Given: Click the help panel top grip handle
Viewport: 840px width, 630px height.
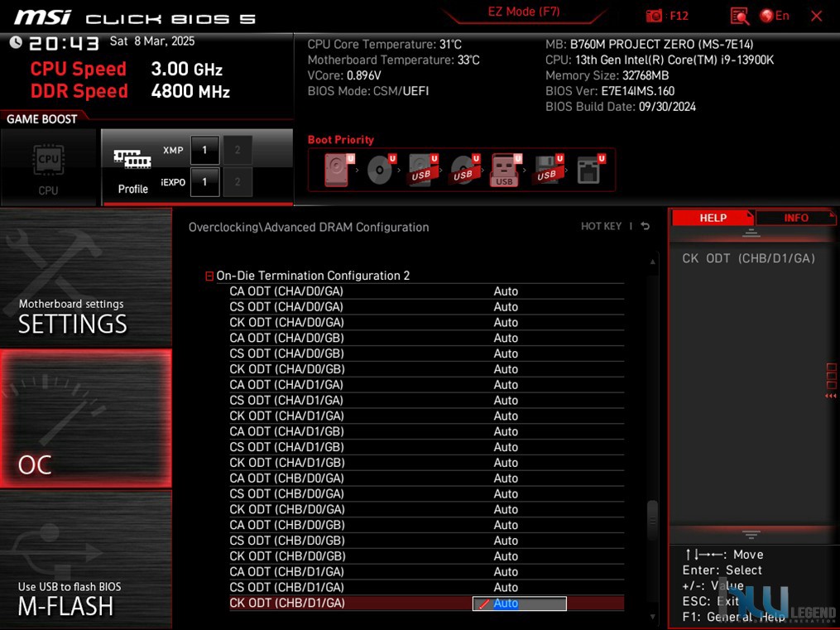Looking at the screenshot, I should click(x=751, y=233).
